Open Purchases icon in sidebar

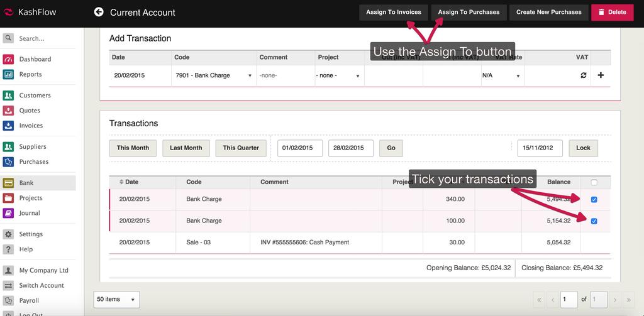(x=8, y=161)
